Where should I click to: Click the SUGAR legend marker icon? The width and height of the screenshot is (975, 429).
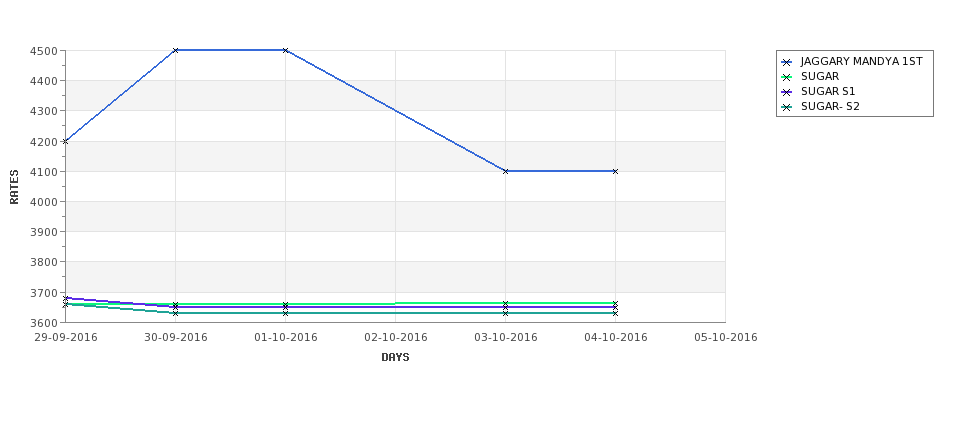pyautogui.click(x=787, y=77)
